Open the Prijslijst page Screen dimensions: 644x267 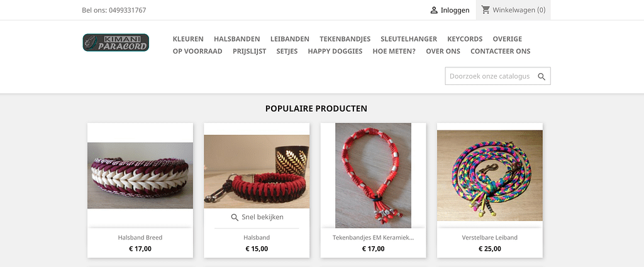[249, 51]
